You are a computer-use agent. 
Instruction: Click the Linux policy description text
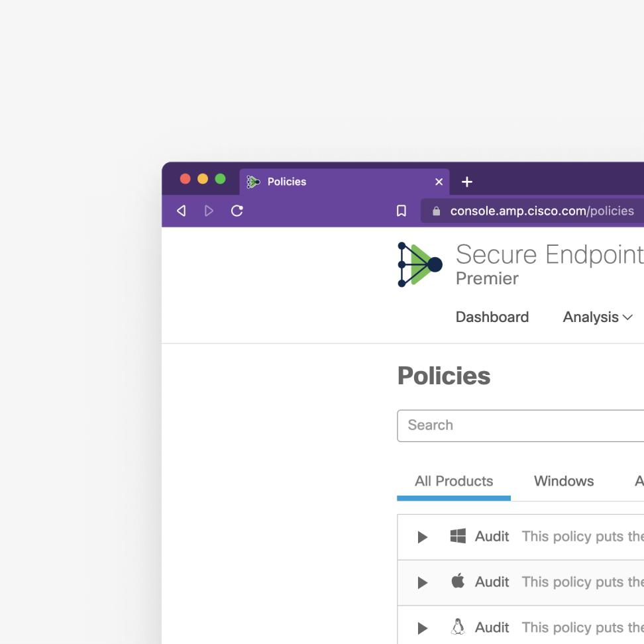click(583, 627)
